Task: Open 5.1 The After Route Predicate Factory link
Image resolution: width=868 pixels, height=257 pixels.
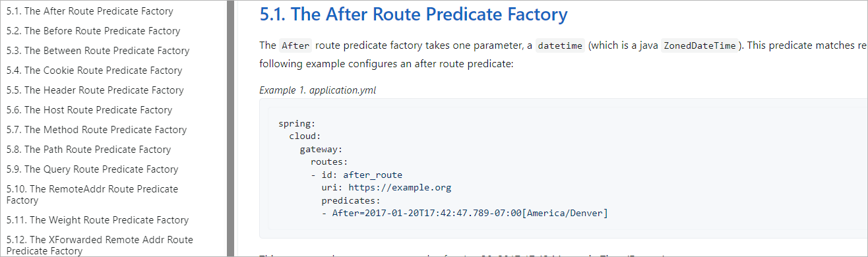Action: 90,11
